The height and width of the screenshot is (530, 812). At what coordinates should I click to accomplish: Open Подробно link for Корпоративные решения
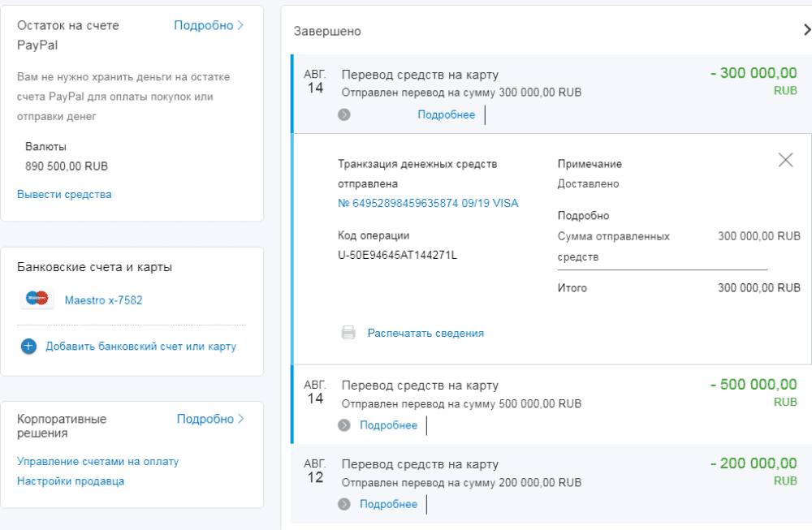click(209, 419)
